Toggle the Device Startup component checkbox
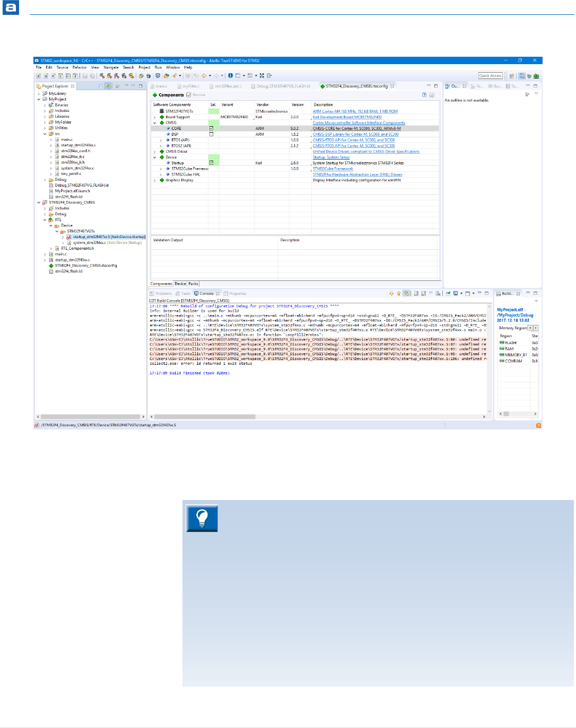The width and height of the screenshot is (576, 728). click(x=212, y=163)
